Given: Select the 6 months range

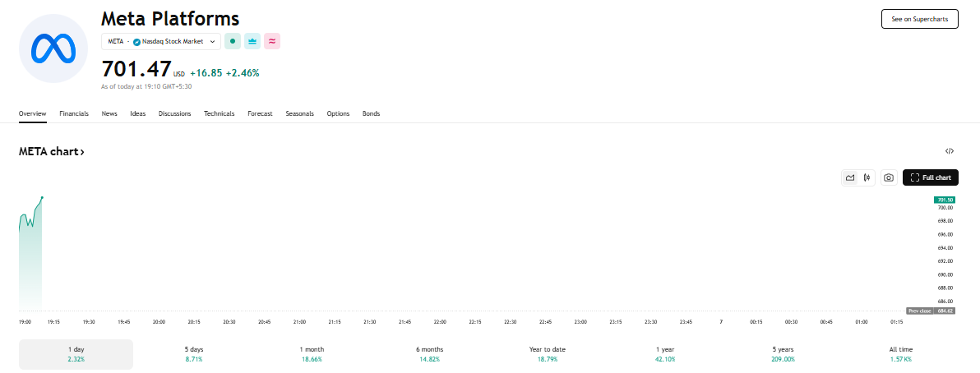Looking at the screenshot, I should click(429, 354).
